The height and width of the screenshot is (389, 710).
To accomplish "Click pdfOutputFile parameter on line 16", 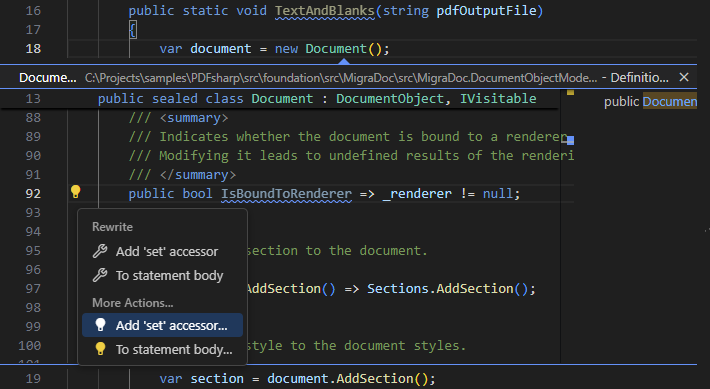I will 486,11.
